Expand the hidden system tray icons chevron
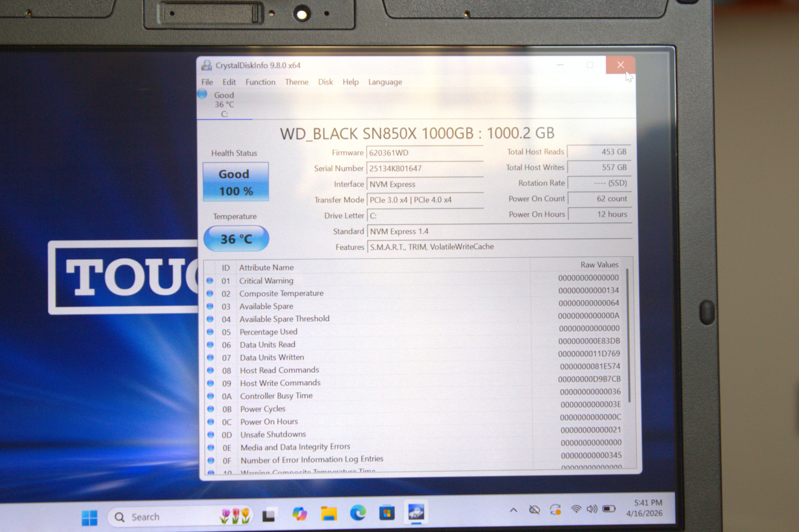 click(513, 510)
